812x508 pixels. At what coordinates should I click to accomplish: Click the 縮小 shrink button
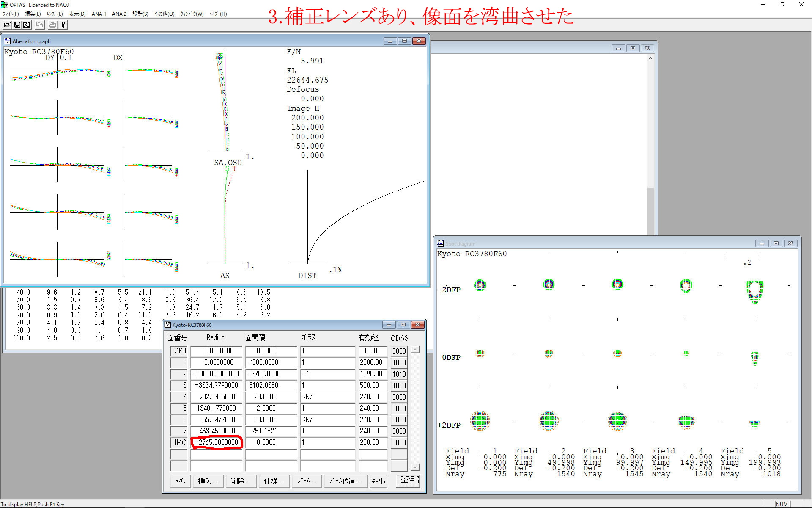(378, 481)
